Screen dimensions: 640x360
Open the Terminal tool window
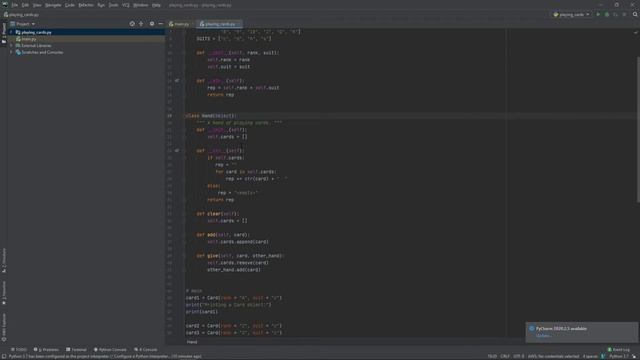point(76,350)
